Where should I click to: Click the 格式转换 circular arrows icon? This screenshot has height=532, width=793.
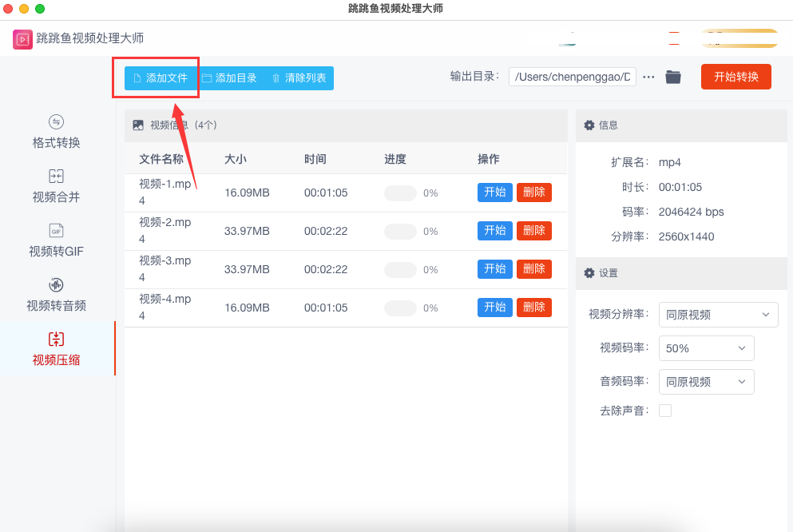56,122
